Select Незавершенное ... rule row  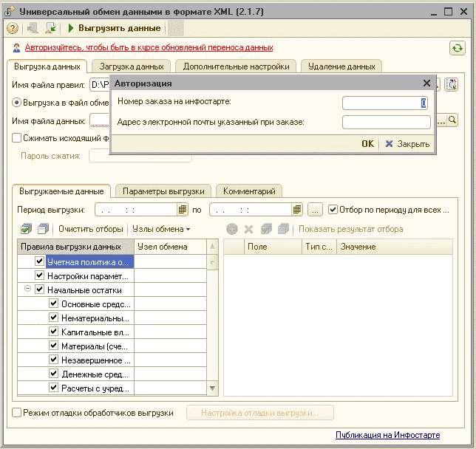pyautogui.click(x=112, y=360)
